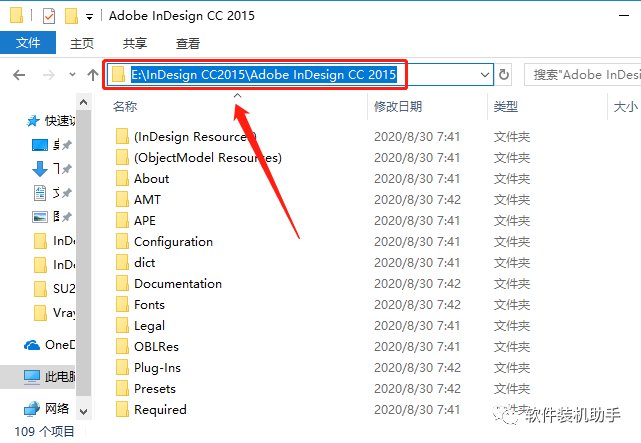641x443 pixels.
Task: Click the navigation pane scroll down arrow
Action: point(83,412)
